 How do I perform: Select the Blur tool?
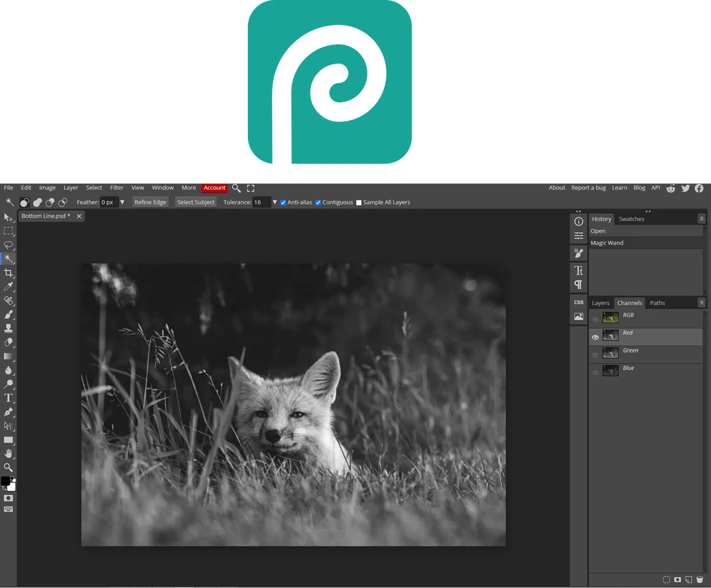[9, 370]
